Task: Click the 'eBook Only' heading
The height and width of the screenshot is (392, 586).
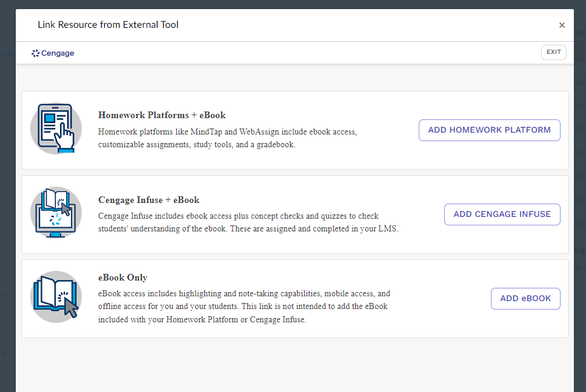Action: point(122,277)
